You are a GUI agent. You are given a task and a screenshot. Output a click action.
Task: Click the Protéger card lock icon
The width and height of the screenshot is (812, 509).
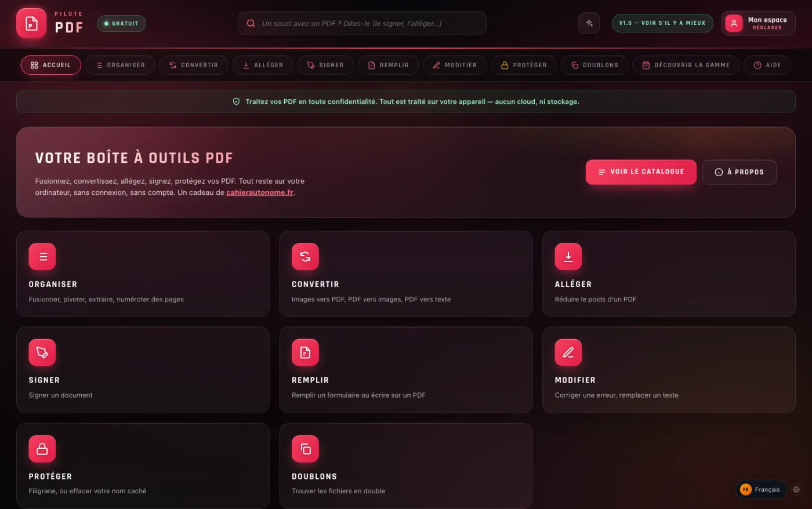click(42, 449)
